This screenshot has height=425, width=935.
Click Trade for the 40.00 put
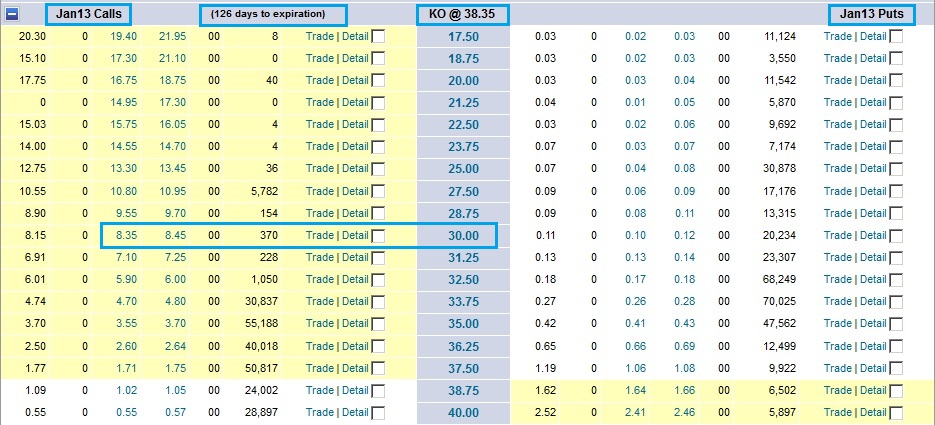coord(838,412)
